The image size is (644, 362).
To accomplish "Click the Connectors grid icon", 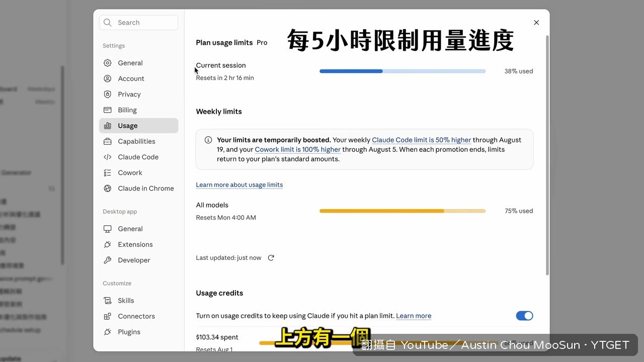I will [x=107, y=316].
